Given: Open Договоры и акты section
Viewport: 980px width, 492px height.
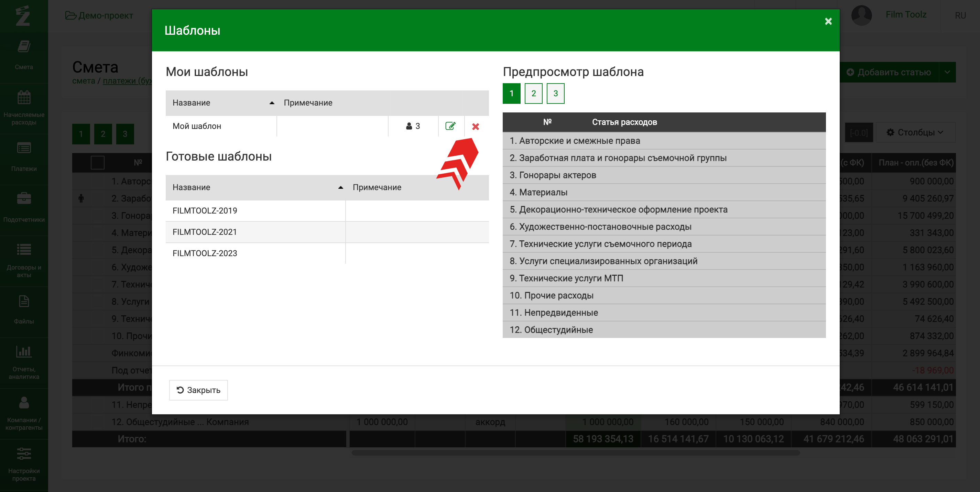Looking at the screenshot, I should tap(24, 260).
